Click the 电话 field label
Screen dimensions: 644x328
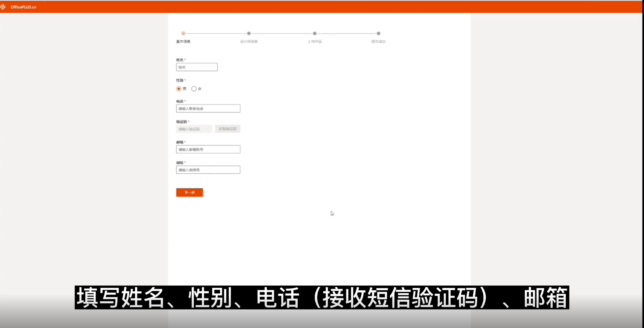(x=180, y=101)
